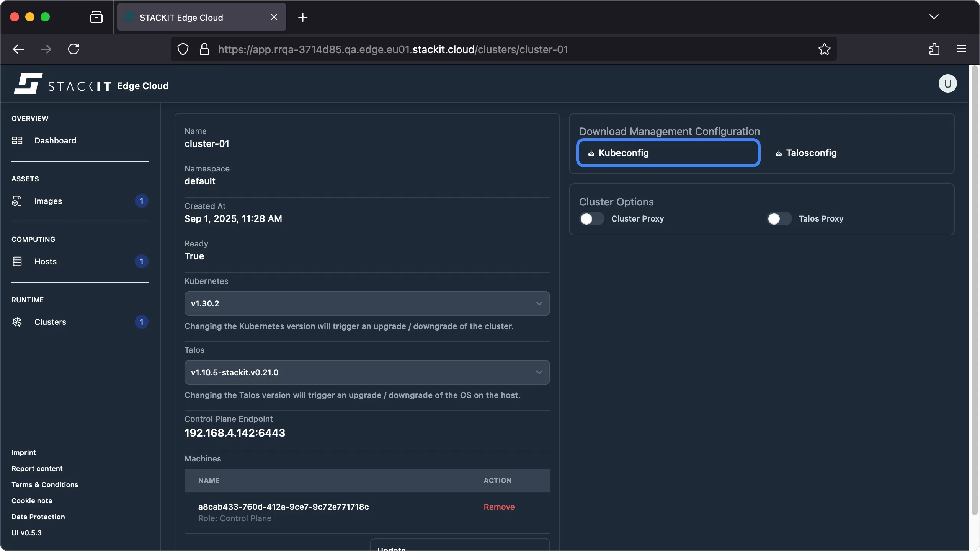
Task: Select Dashboard in the Overview menu
Action: [x=55, y=140]
